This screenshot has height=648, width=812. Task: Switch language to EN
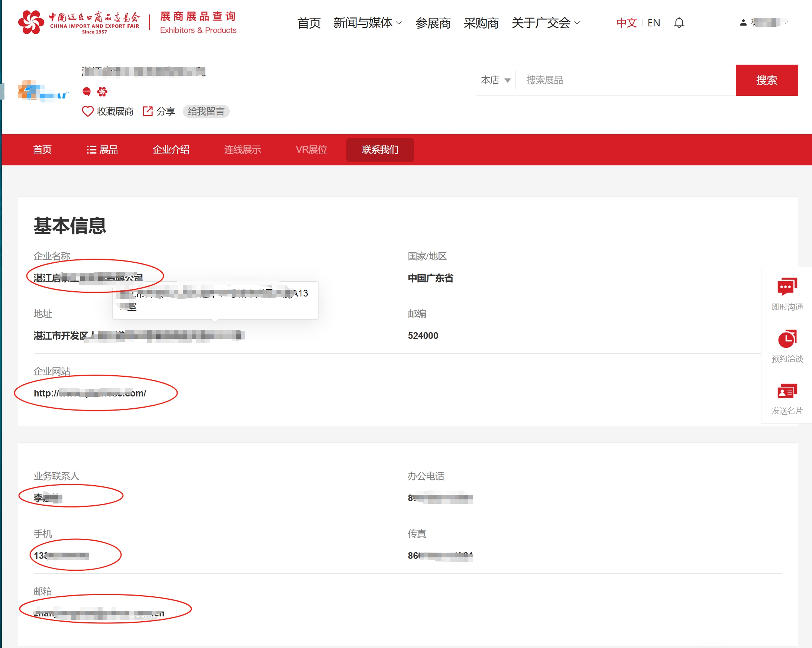click(654, 23)
